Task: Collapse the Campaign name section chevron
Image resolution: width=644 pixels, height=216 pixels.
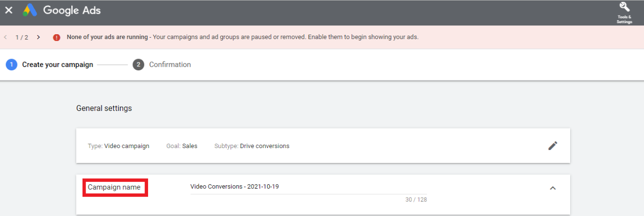Action: [553, 188]
